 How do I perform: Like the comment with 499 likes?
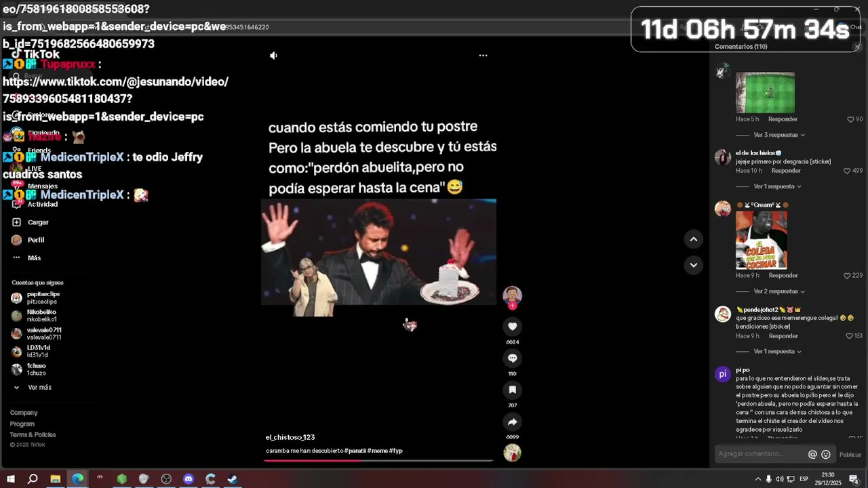coord(847,171)
